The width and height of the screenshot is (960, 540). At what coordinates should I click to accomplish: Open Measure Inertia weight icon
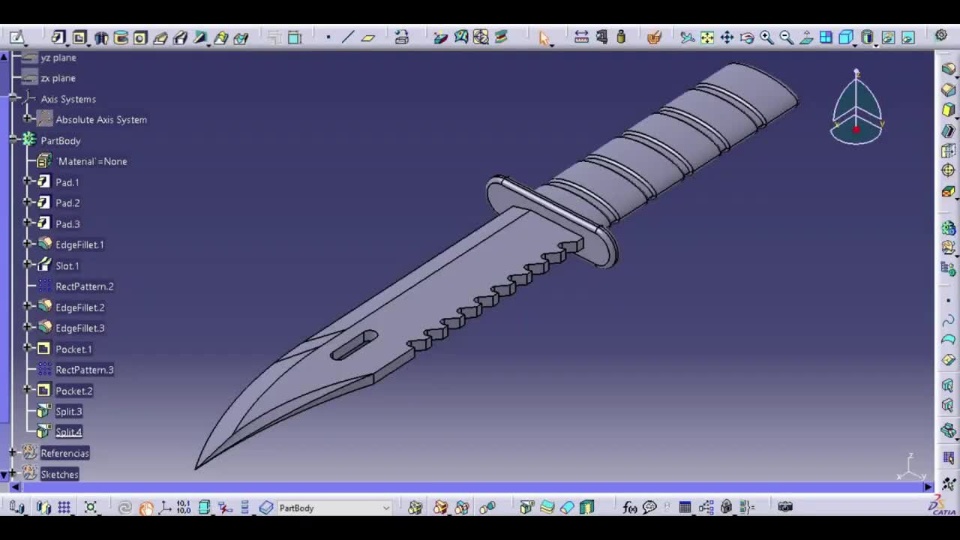pos(621,37)
